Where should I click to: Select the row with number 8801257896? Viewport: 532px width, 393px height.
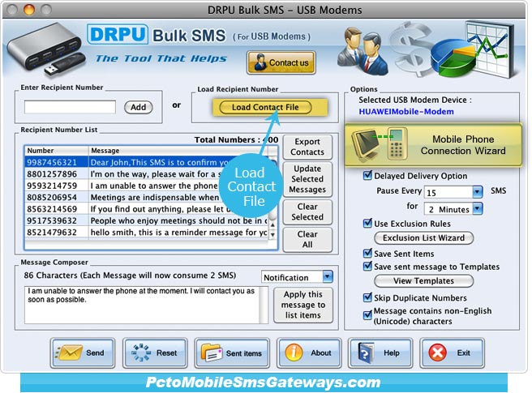click(x=146, y=174)
